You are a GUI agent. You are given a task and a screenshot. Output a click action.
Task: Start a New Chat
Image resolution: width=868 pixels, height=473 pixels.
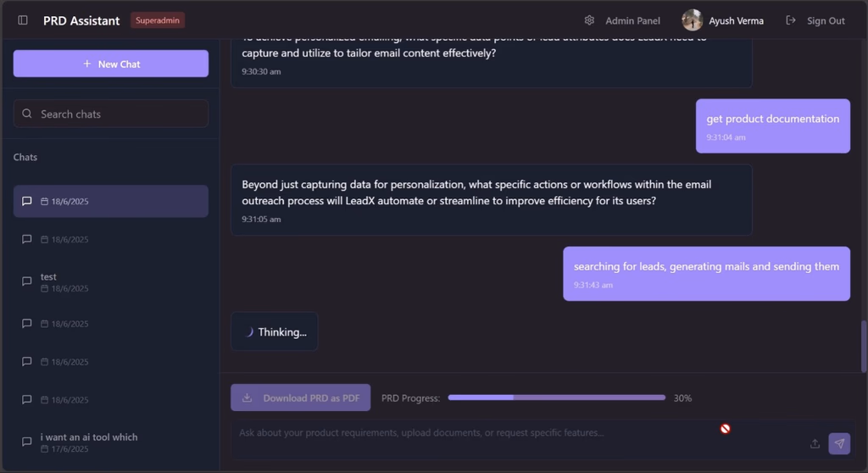111,64
